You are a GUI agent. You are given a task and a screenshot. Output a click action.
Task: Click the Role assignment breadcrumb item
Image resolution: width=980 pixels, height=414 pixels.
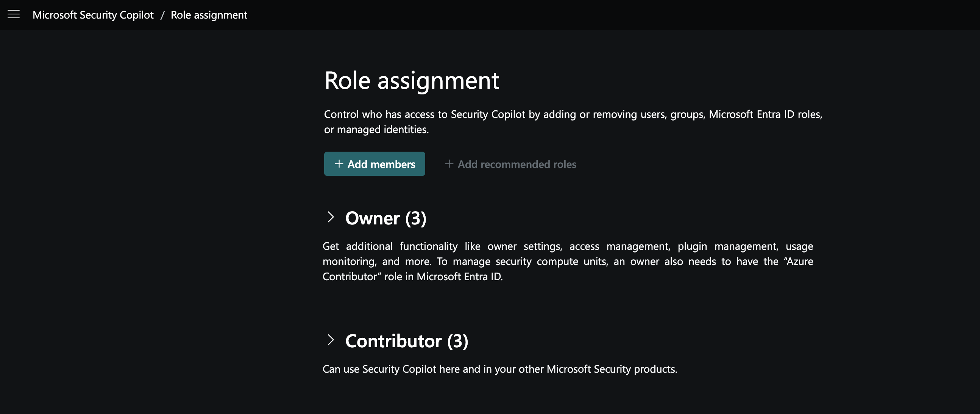point(209,15)
